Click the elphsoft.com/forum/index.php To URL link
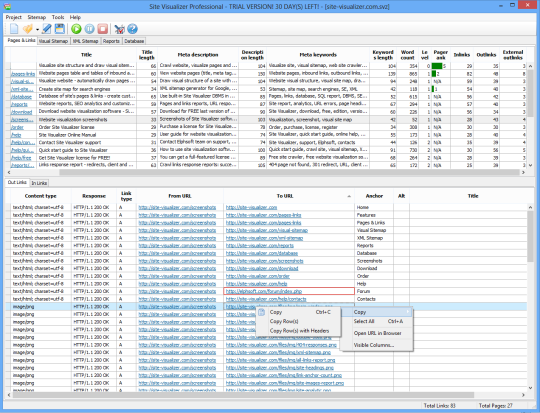 tap(264, 291)
